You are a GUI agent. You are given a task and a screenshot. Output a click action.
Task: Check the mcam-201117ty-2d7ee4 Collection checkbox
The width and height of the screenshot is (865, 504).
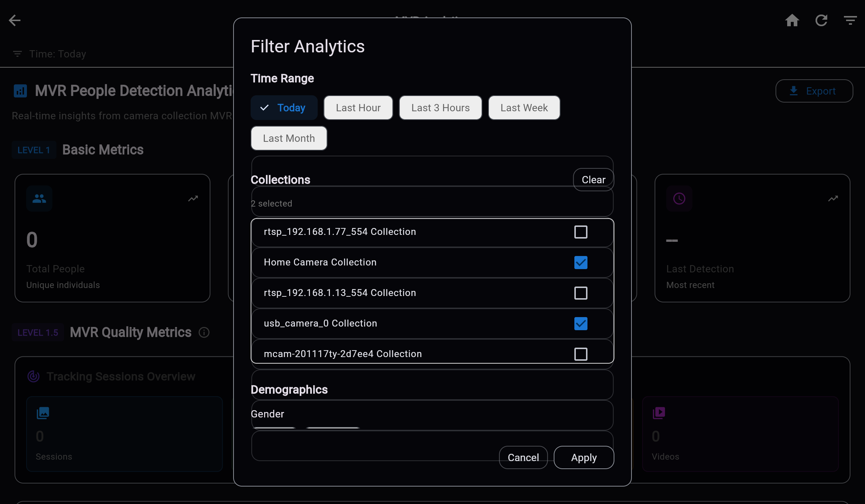point(581,354)
